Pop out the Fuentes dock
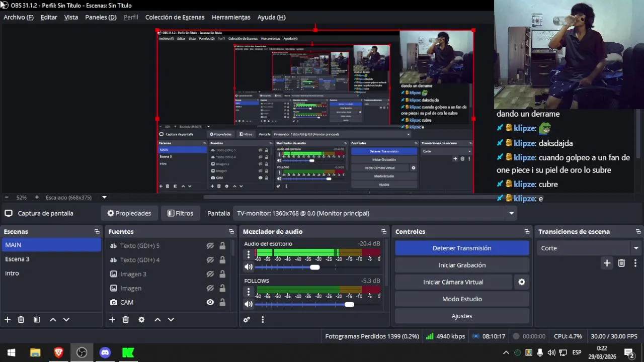The image size is (644, 362). click(231, 232)
